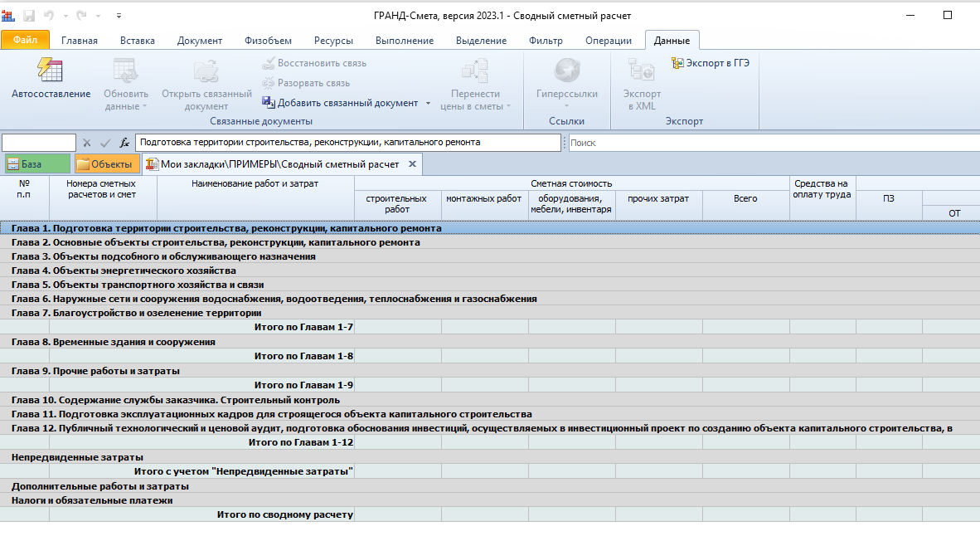Expand the redo history dropdown arrow
Viewport: 980px width, 541px height.
click(x=98, y=16)
